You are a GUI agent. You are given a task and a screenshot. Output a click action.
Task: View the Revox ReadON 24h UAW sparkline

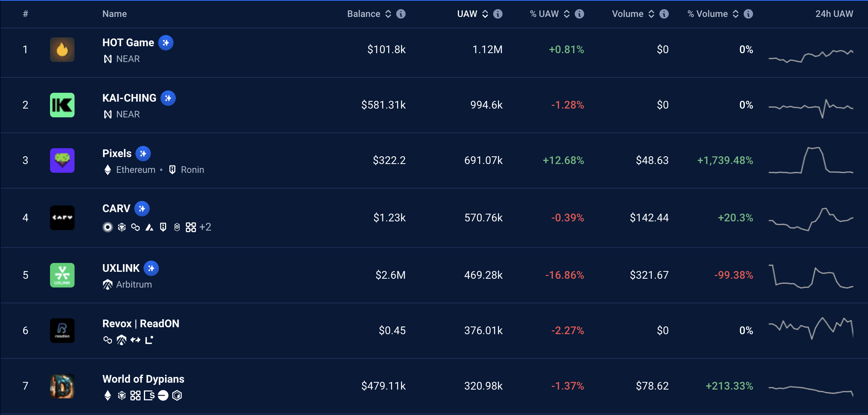point(811,328)
